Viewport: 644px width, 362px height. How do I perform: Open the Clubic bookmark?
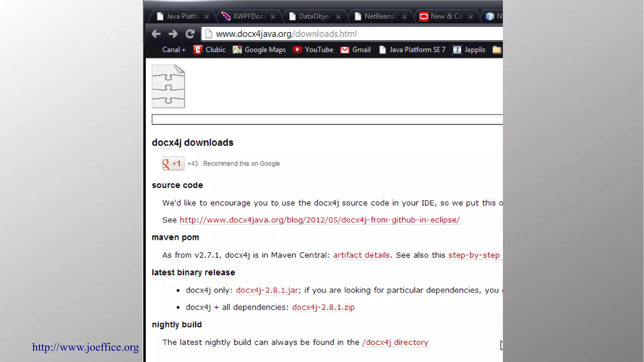pyautogui.click(x=209, y=50)
